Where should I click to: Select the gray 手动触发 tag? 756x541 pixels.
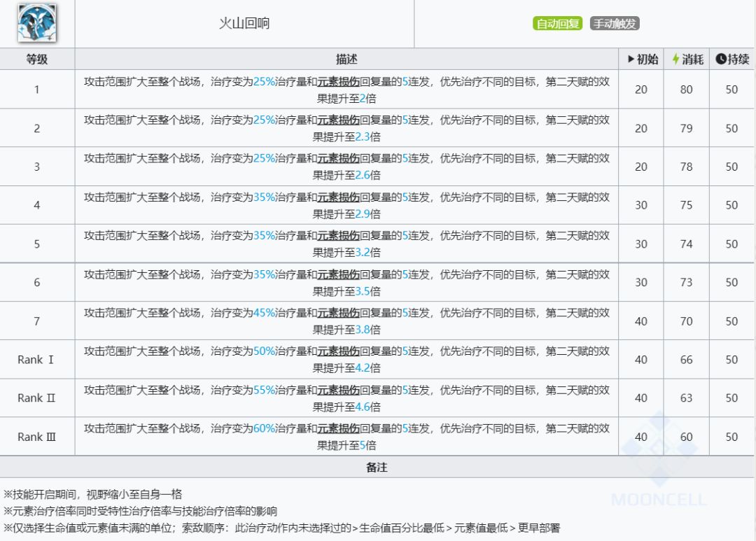click(615, 24)
